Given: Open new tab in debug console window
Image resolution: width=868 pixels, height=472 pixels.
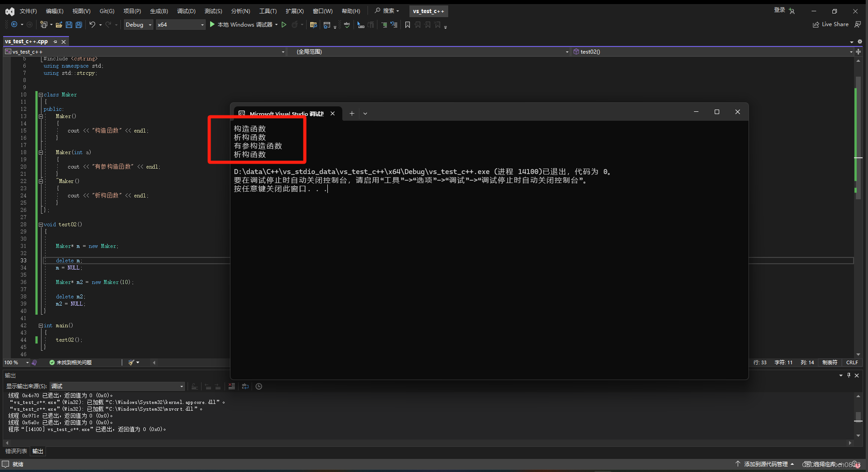Looking at the screenshot, I should click(x=352, y=114).
